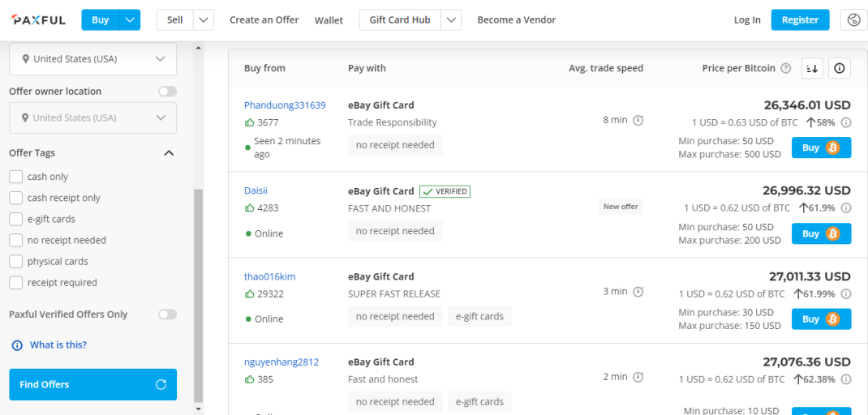Click the info icon next to 61.9%
868x415 pixels.
[x=846, y=208]
